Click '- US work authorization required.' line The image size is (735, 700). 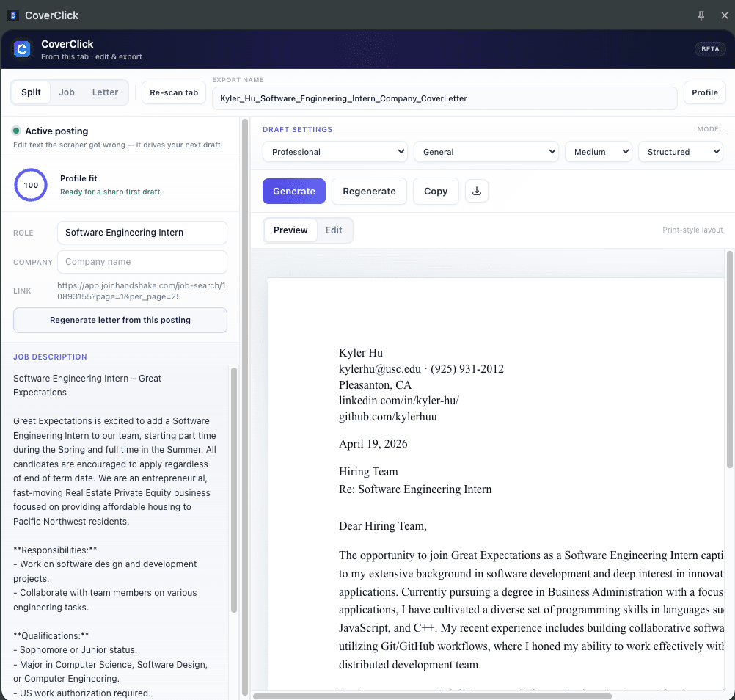[x=81, y=693]
